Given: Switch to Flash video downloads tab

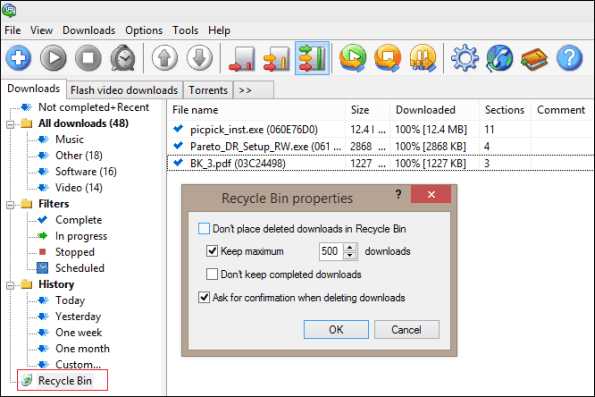Looking at the screenshot, I should 124,90.
